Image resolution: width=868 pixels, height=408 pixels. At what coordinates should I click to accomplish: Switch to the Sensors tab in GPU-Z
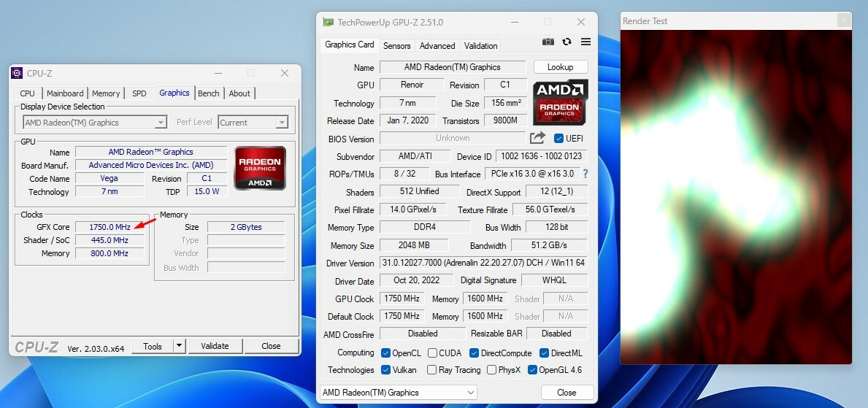(397, 46)
